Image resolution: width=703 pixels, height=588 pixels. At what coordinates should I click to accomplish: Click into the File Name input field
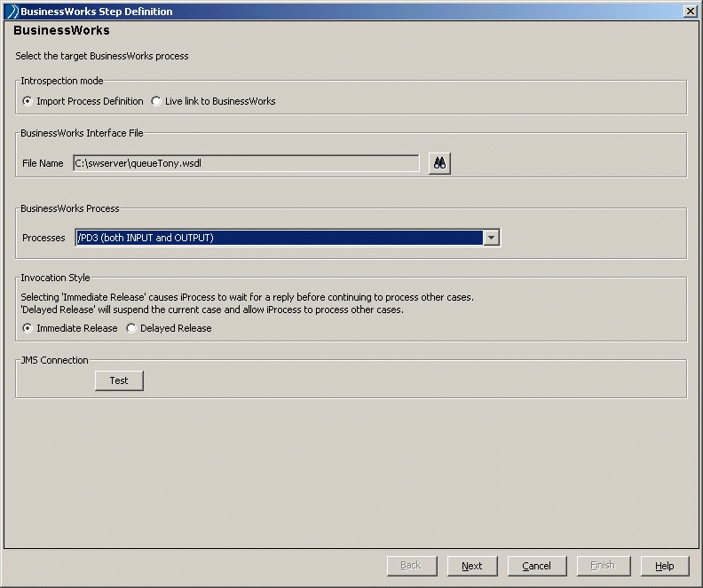tap(246, 163)
